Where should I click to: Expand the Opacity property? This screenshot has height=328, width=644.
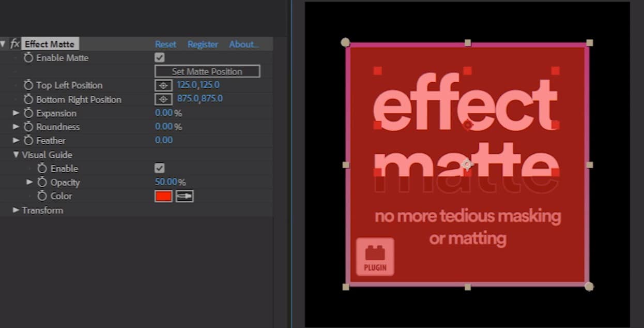click(30, 182)
